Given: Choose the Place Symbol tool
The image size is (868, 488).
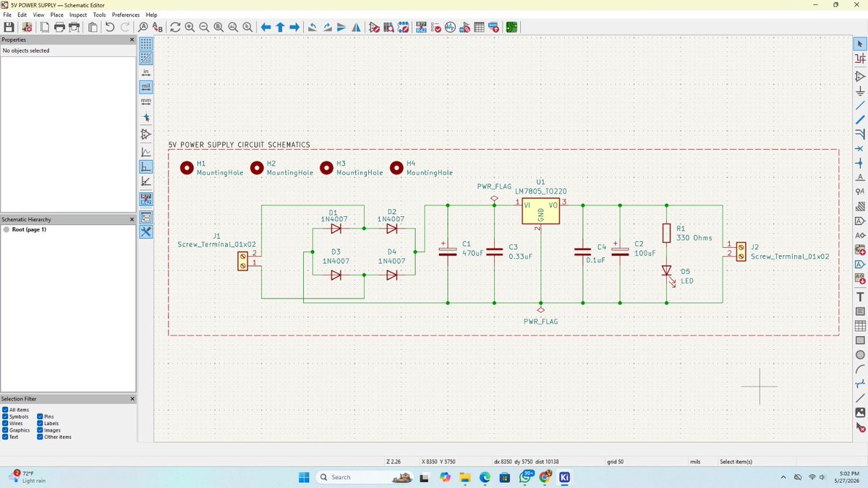Looking at the screenshot, I should pyautogui.click(x=860, y=76).
